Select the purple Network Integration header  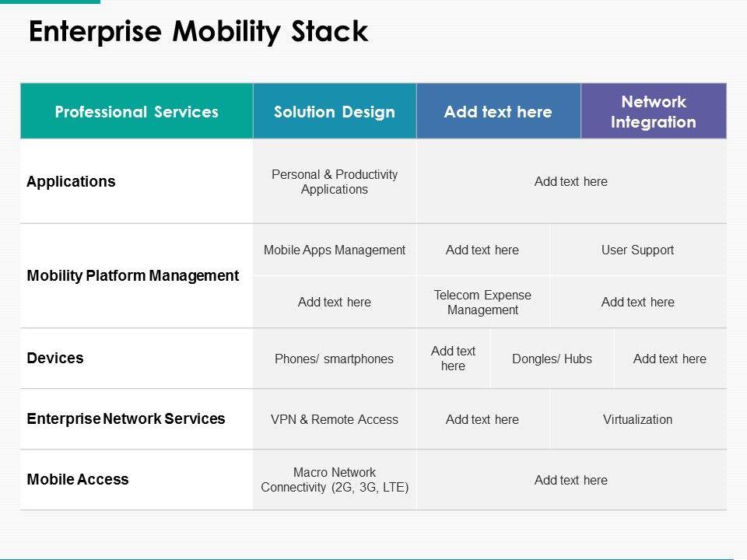tap(654, 112)
